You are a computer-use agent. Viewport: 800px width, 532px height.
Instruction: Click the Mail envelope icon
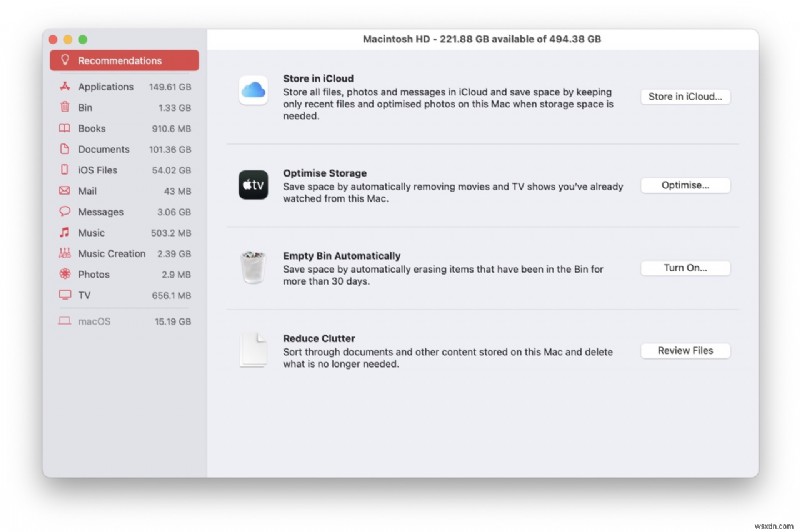click(x=65, y=191)
